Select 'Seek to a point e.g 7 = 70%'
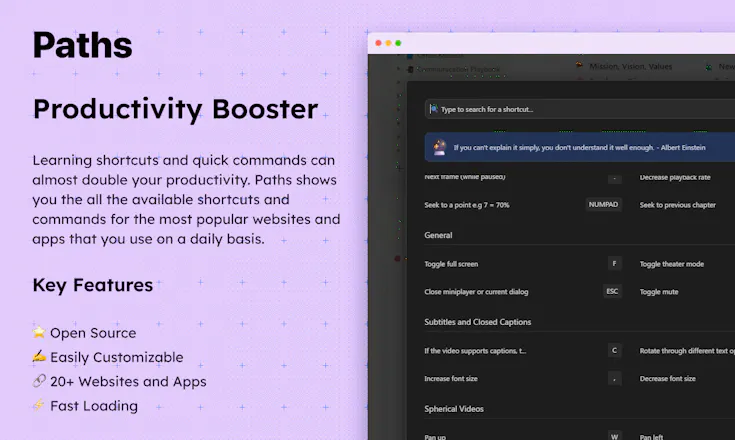Viewport: 735px width, 440px height. point(467,205)
